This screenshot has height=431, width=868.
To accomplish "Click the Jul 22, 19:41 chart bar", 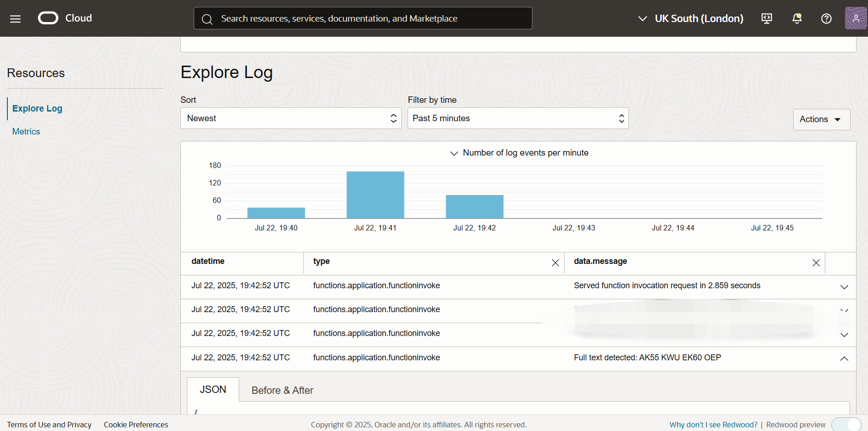I will click(x=375, y=195).
